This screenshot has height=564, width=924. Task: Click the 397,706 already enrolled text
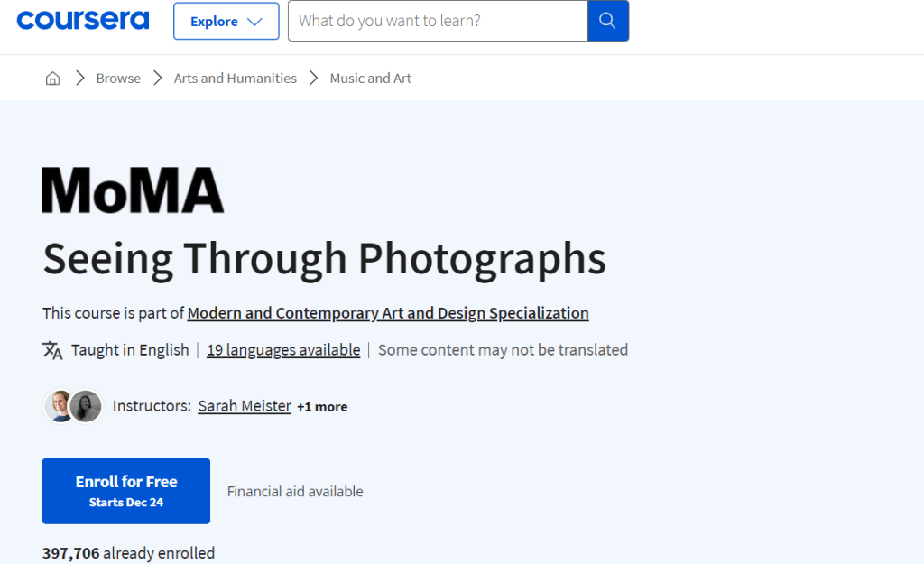click(128, 552)
